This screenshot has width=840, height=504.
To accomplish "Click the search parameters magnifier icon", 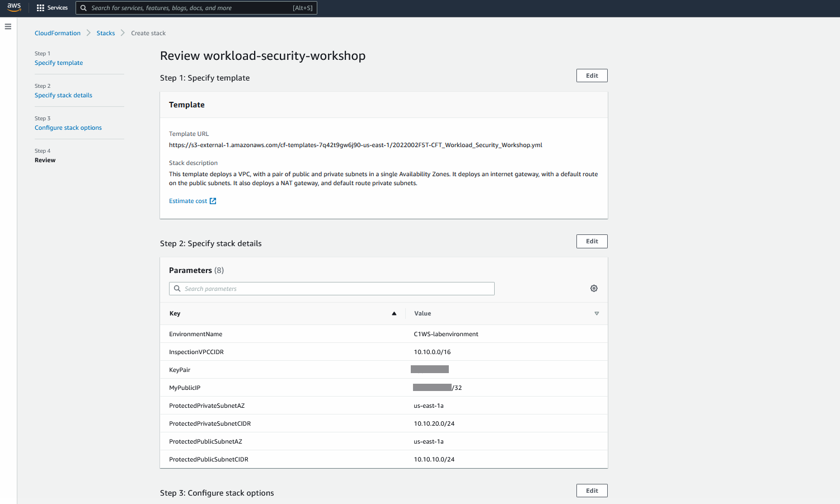I will coord(177,289).
